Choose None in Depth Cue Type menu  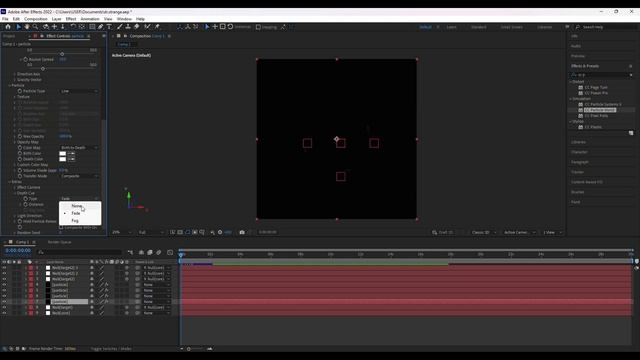click(80, 206)
